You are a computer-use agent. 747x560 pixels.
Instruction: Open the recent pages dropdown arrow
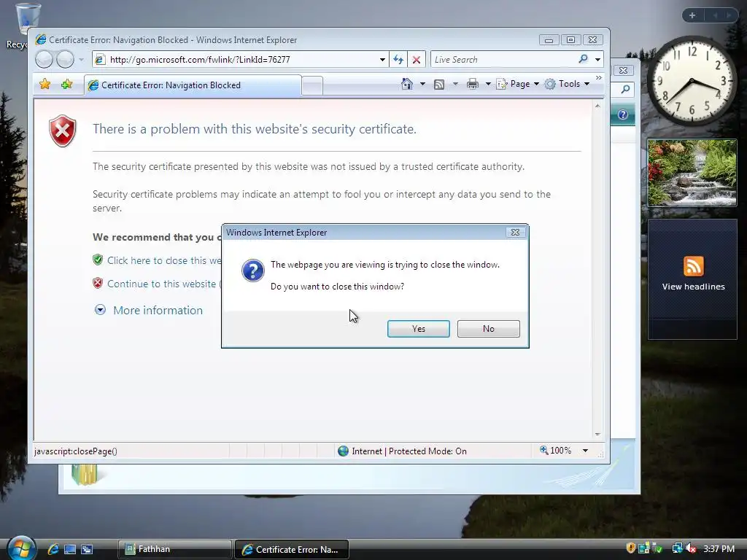[81, 60]
